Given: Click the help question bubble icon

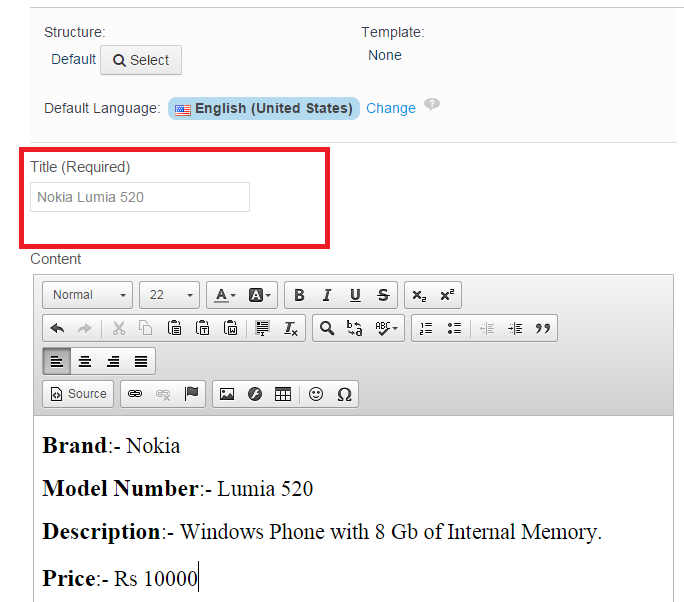Looking at the screenshot, I should pyautogui.click(x=432, y=104).
